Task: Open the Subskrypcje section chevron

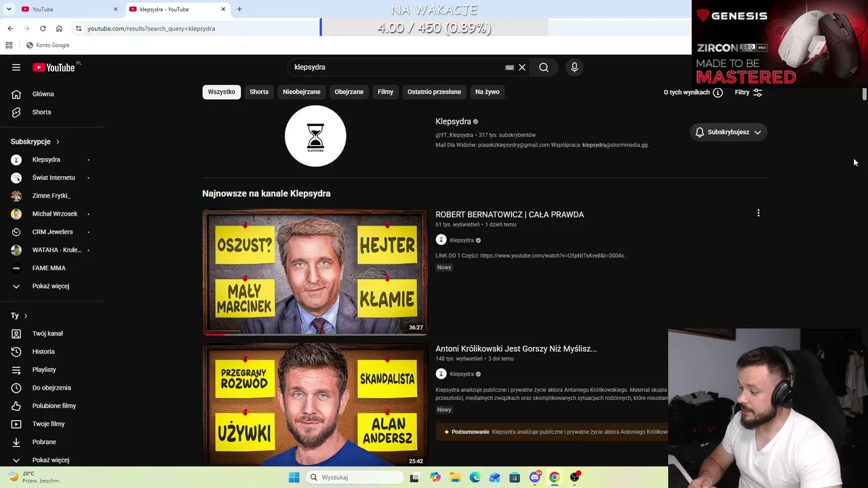Action: coord(58,142)
